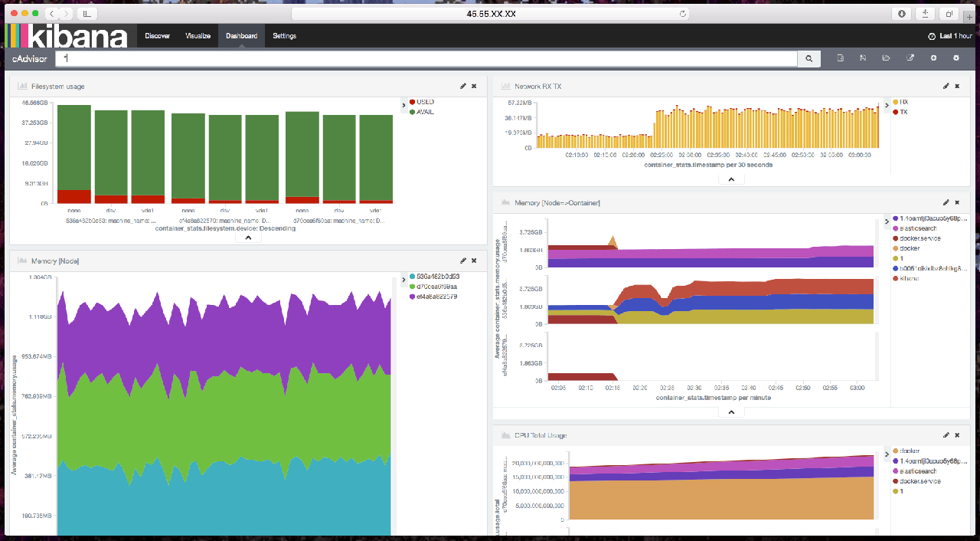The image size is (980, 541).
Task: Click the Load Saved Dashboard icon
Action: tap(886, 58)
